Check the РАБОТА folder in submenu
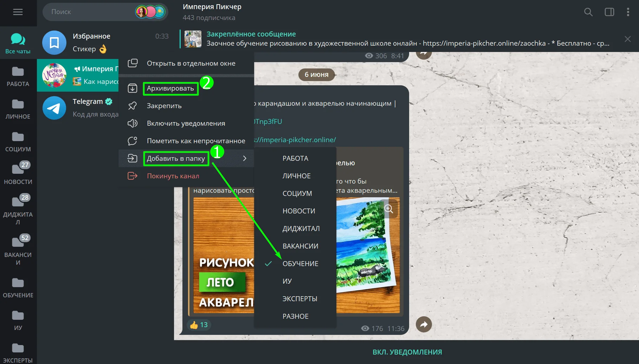639x364 pixels. pyautogui.click(x=295, y=158)
